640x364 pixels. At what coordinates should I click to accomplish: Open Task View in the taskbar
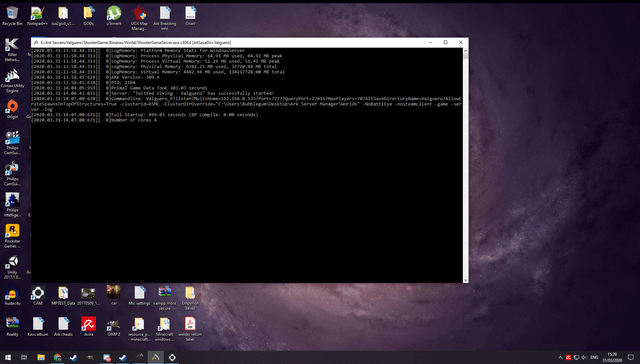point(24,357)
